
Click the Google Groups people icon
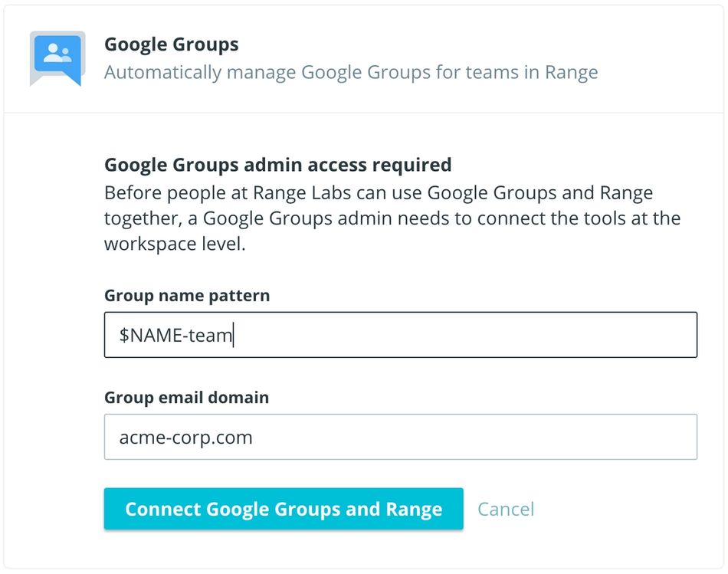click(57, 55)
